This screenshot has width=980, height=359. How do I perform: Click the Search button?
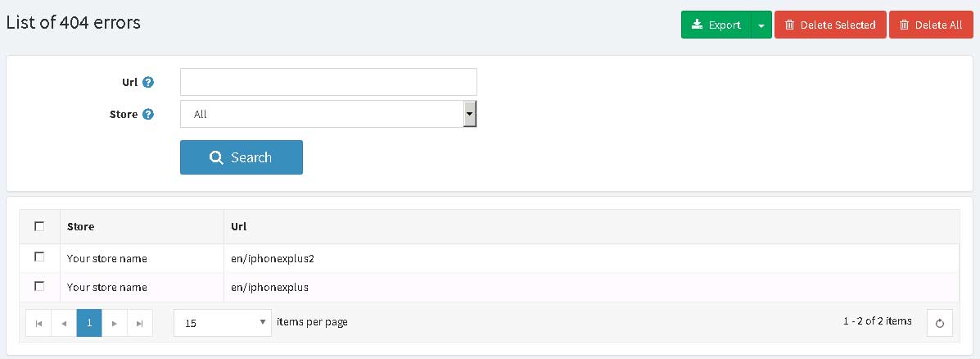click(242, 157)
